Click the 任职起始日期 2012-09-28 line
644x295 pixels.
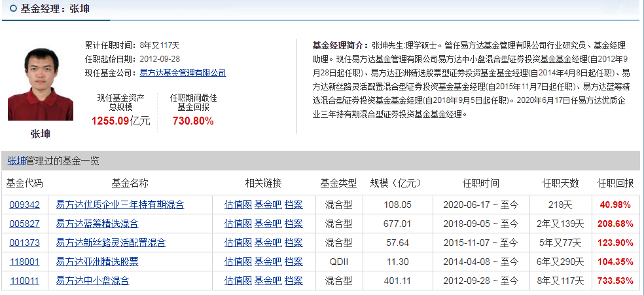point(132,59)
